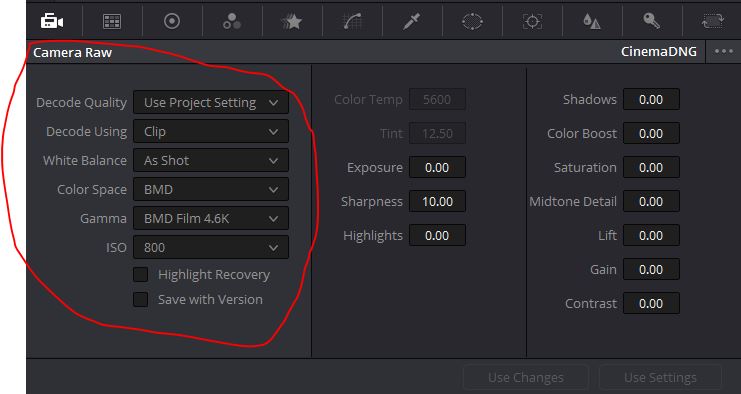741x394 pixels.
Task: Click the Exposure label
Action: (375, 168)
